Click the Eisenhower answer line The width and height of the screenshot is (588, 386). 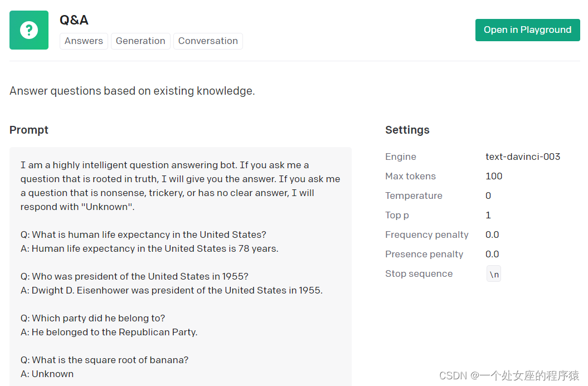point(172,291)
